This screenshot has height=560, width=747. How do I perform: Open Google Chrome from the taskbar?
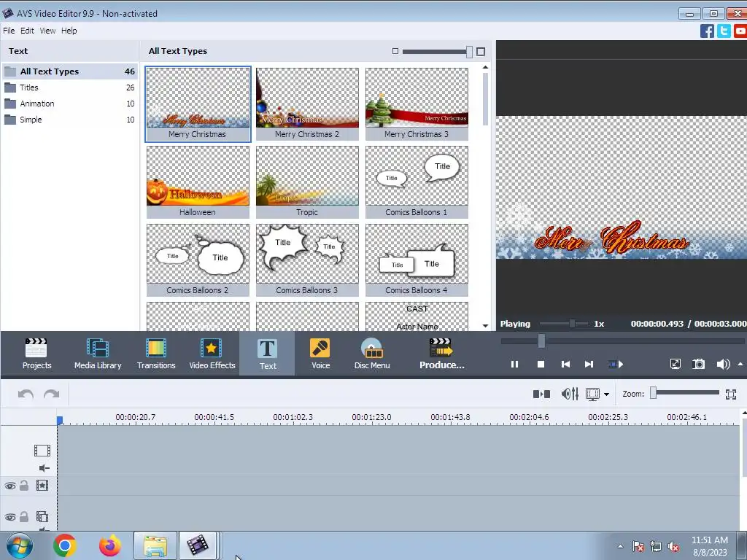(65, 545)
